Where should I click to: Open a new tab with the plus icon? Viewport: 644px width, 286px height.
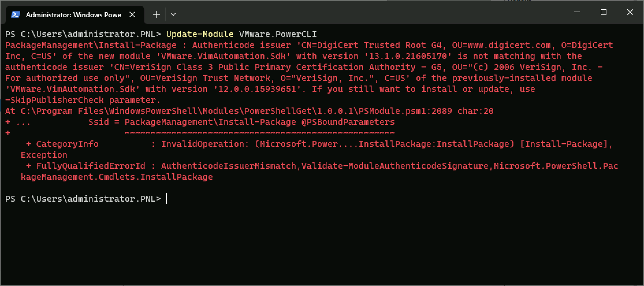(x=156, y=14)
